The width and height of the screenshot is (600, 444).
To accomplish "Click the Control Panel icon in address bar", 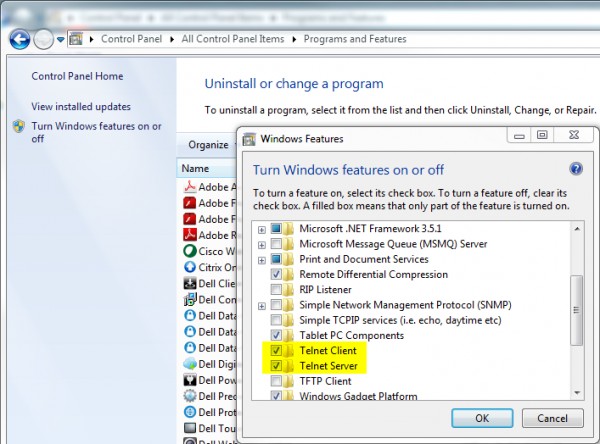I will (x=76, y=39).
